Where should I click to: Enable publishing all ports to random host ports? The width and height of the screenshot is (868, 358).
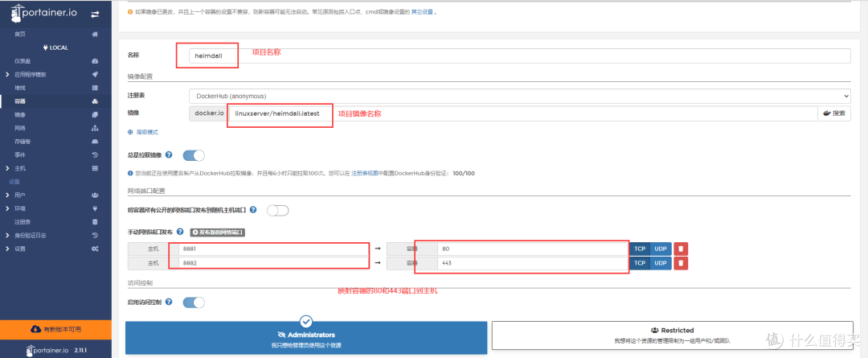pyautogui.click(x=278, y=211)
